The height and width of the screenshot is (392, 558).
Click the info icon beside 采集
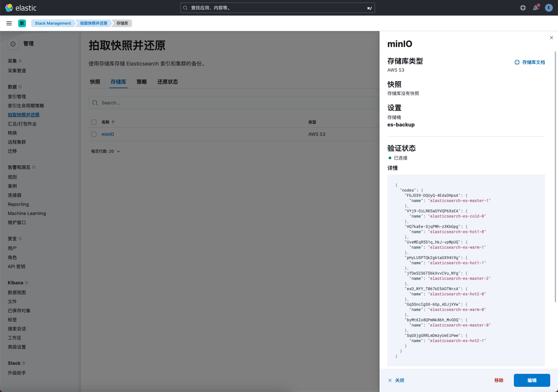[x=20, y=61]
